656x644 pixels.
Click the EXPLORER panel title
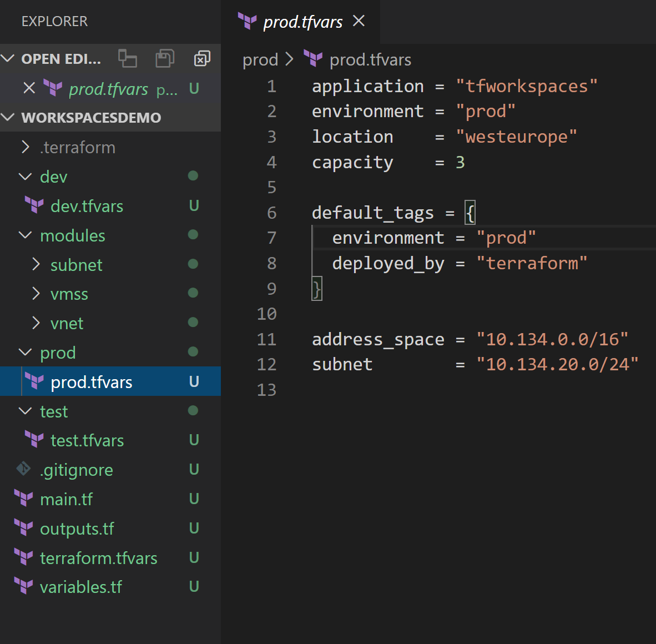(54, 21)
